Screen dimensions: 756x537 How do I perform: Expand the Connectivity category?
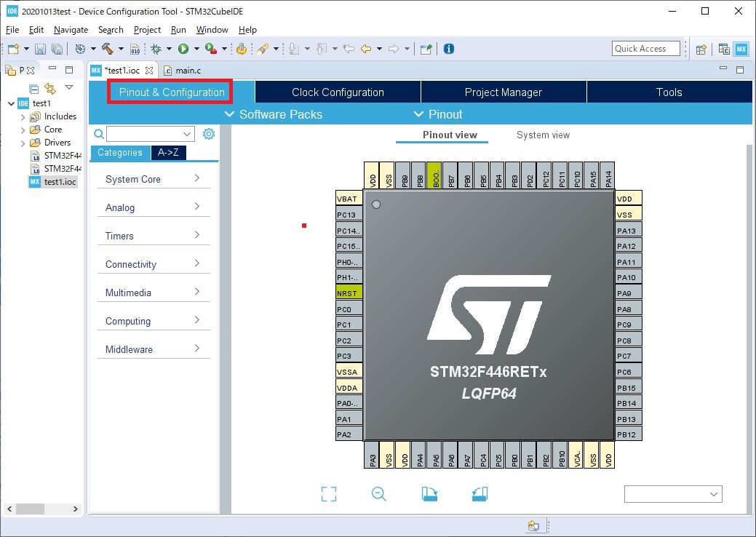click(153, 264)
